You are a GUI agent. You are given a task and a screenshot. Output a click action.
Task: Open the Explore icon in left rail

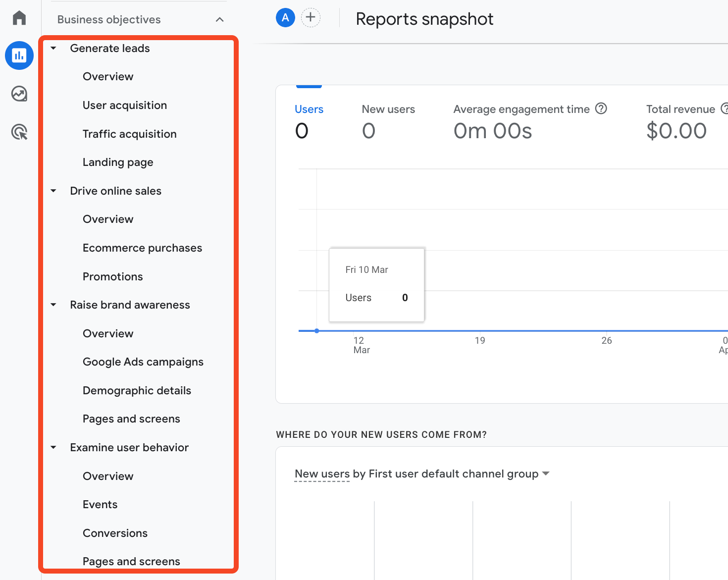click(19, 94)
